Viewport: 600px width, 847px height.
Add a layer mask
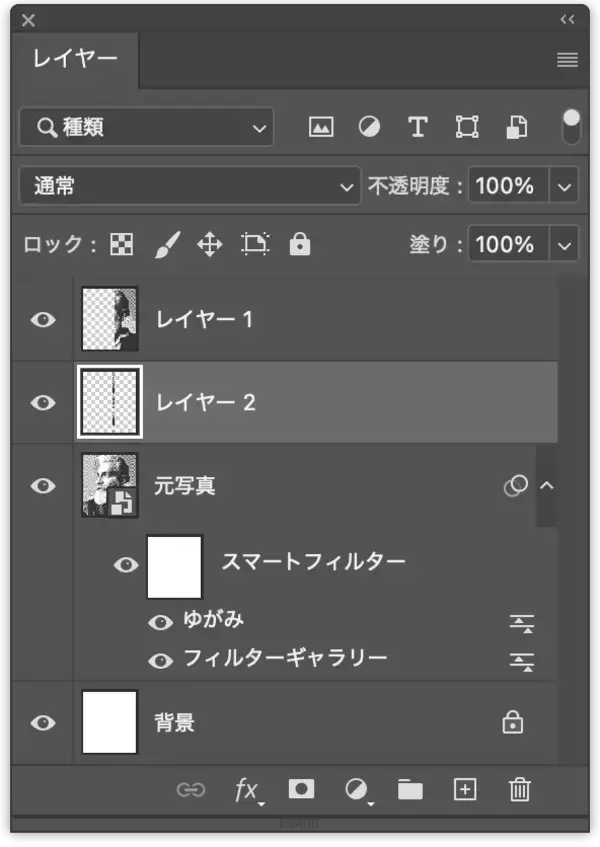tap(301, 789)
